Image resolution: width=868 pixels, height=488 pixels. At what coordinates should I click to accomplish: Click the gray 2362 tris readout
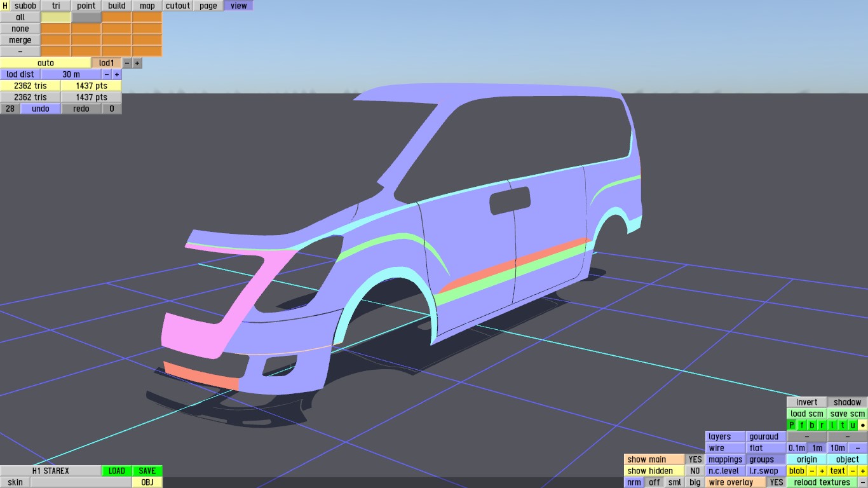pyautogui.click(x=31, y=97)
